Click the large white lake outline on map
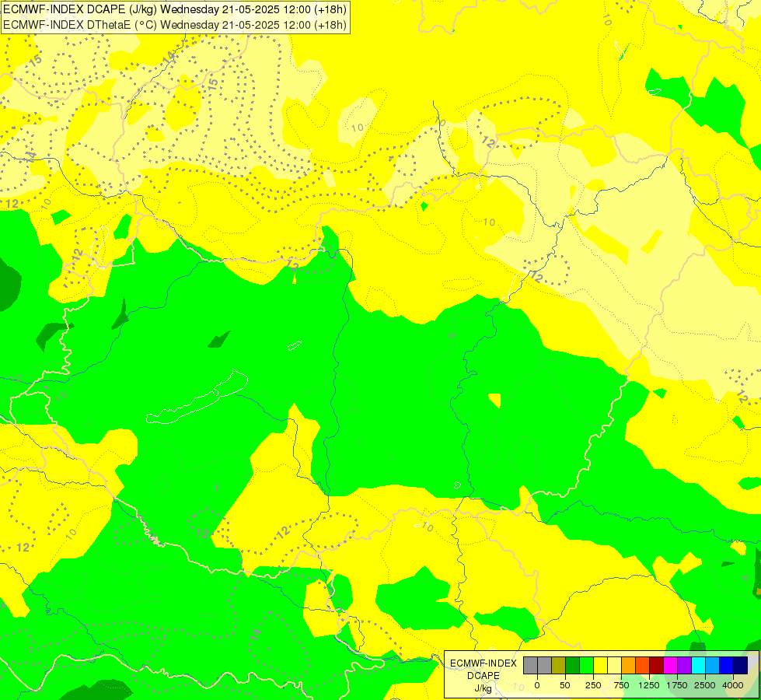Screen dimensions: 761x700 (197, 398)
